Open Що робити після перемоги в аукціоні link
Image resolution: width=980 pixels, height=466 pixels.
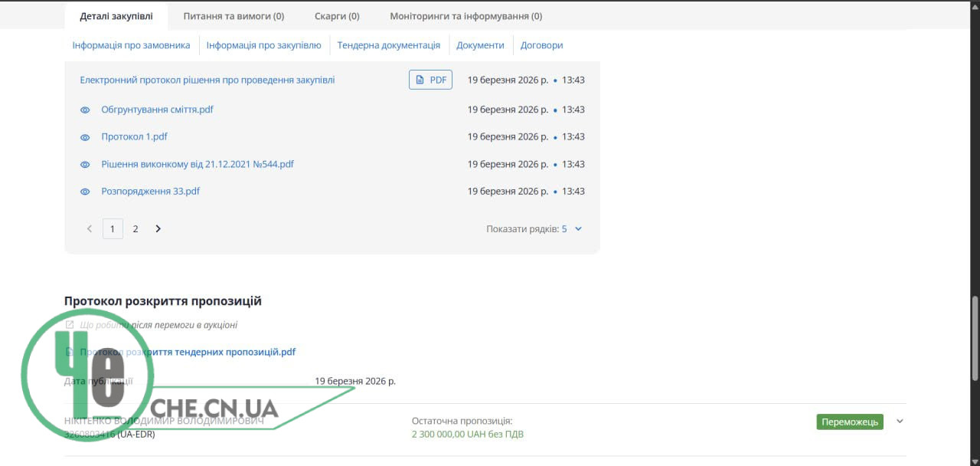(158, 325)
